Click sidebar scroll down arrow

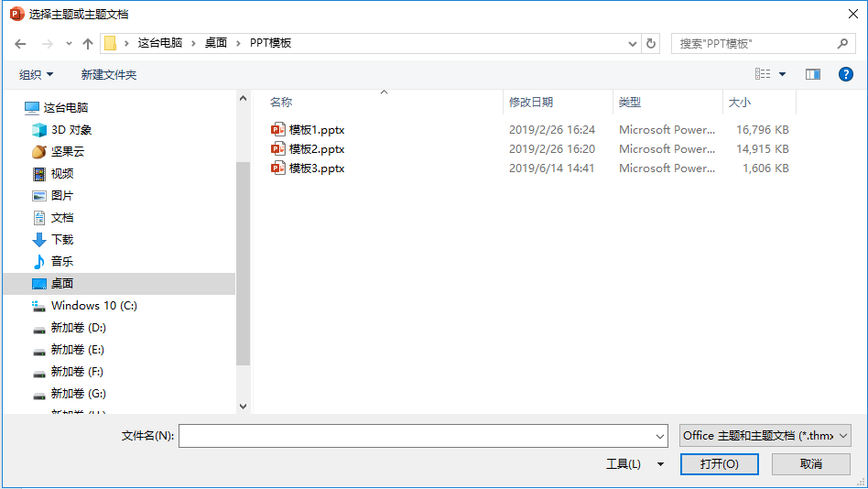coord(243,406)
